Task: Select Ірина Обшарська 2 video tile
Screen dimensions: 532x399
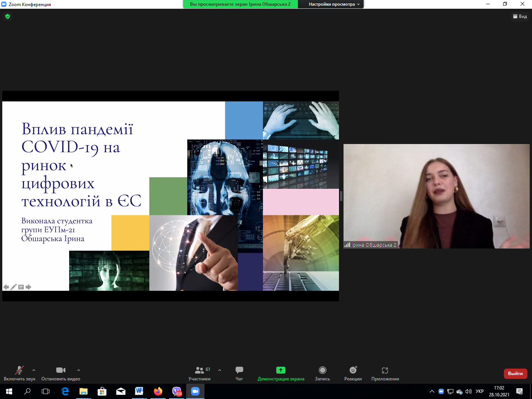Action: 437,196
